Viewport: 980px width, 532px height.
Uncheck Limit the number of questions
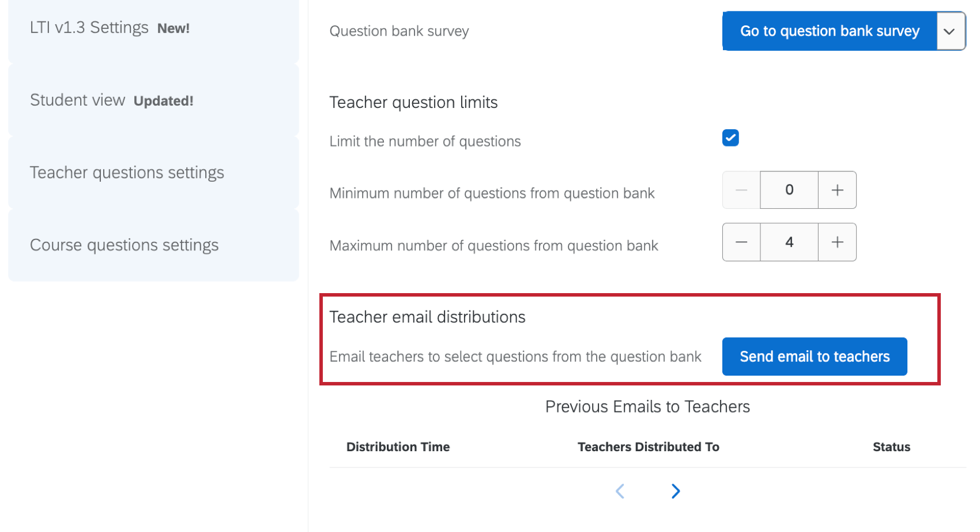click(x=730, y=138)
